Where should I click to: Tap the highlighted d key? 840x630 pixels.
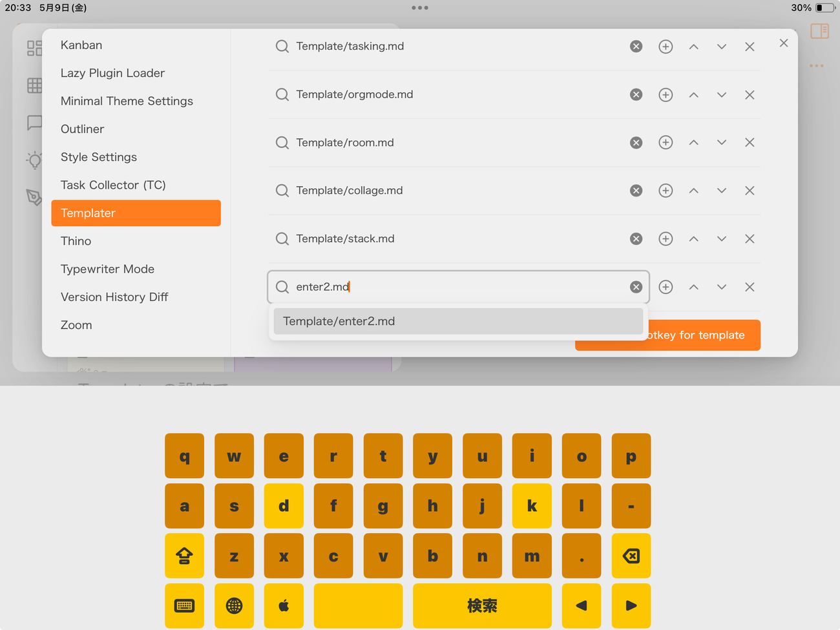tap(284, 506)
